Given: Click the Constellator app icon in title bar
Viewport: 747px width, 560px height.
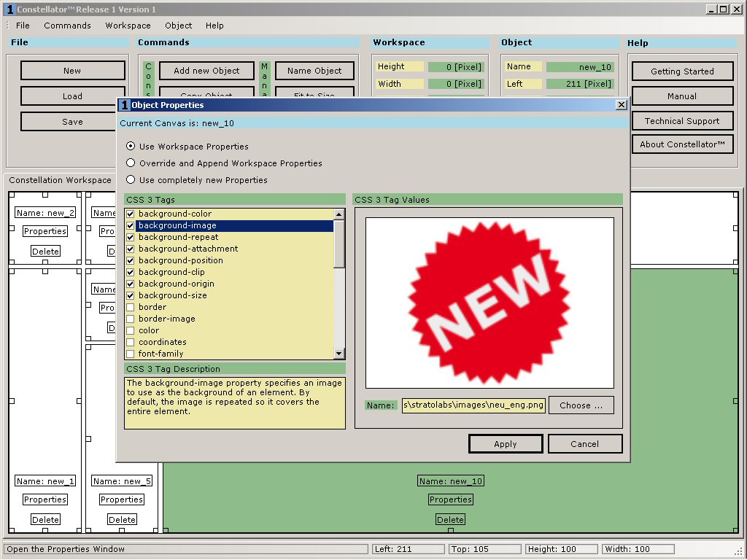Looking at the screenshot, I should (9, 9).
